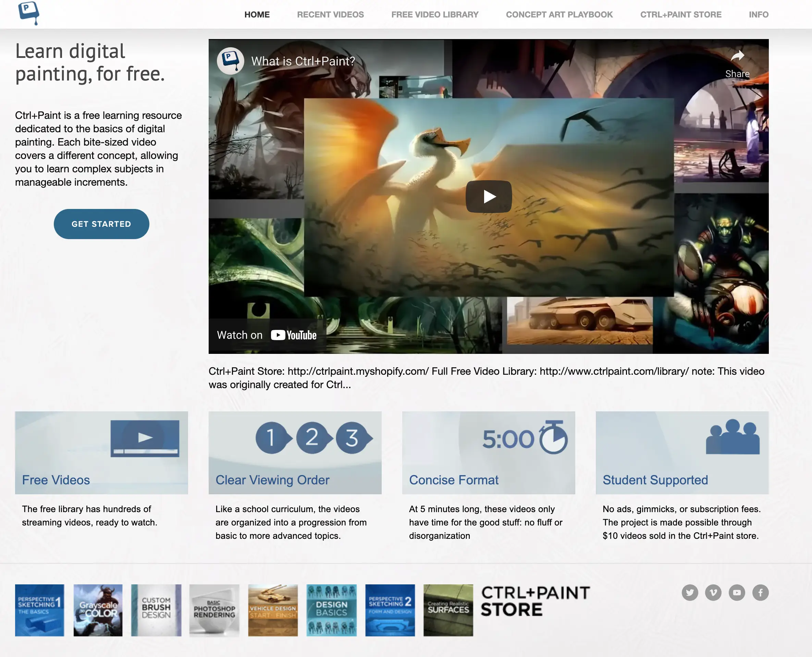
Task: Click 'At 5 minutes long, these videos' text
Action: (481, 509)
